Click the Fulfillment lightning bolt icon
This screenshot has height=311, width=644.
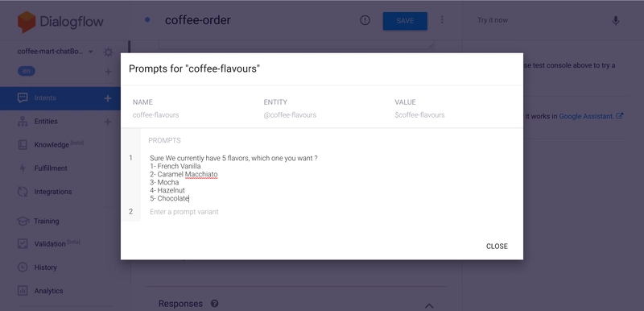pos(23,168)
